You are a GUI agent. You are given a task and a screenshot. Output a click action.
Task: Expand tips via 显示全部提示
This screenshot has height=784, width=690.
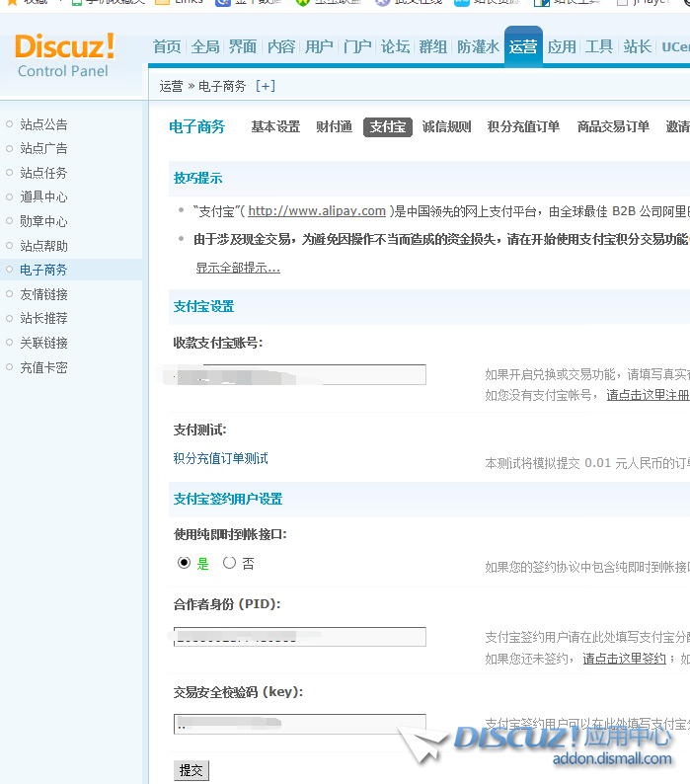coord(238,268)
